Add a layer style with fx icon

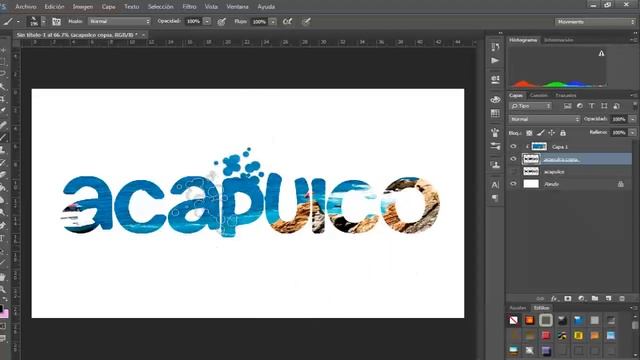tap(554, 299)
